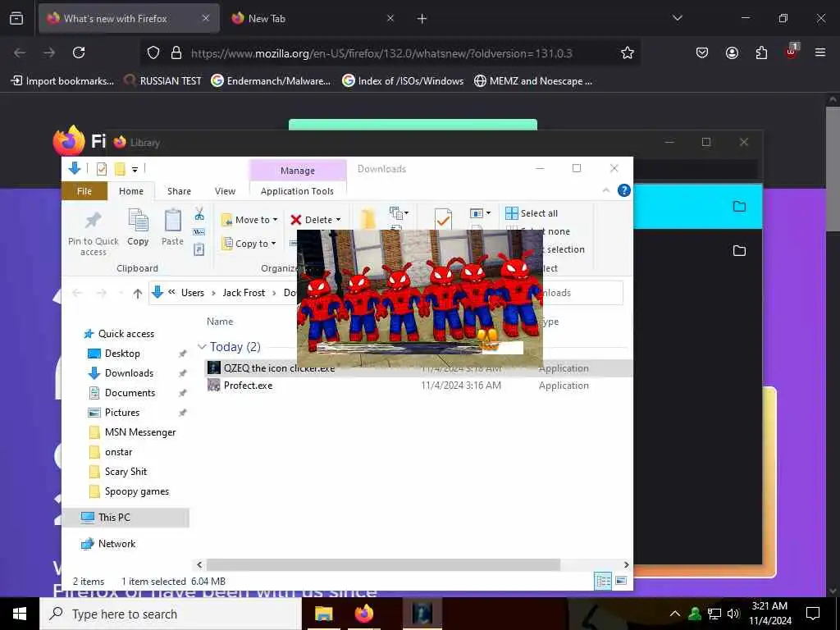Open a new Firefox tab with plus button
This screenshot has width=840, height=630.
point(422,18)
